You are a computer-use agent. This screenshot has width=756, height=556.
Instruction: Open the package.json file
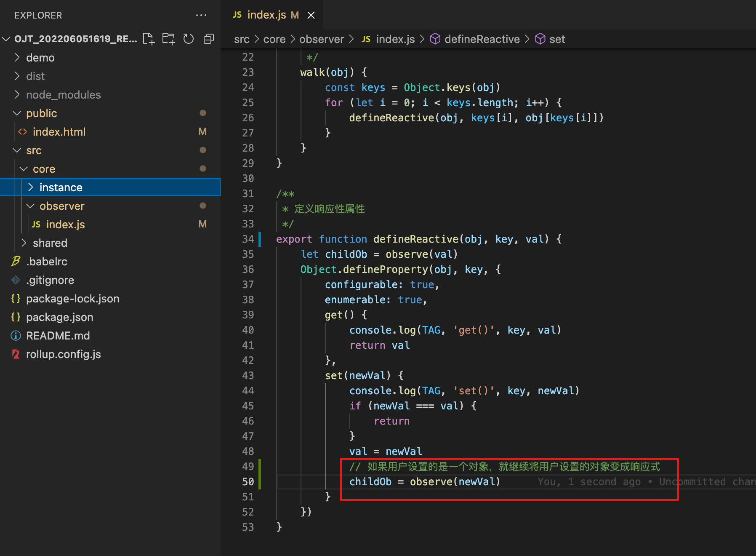coord(110,317)
